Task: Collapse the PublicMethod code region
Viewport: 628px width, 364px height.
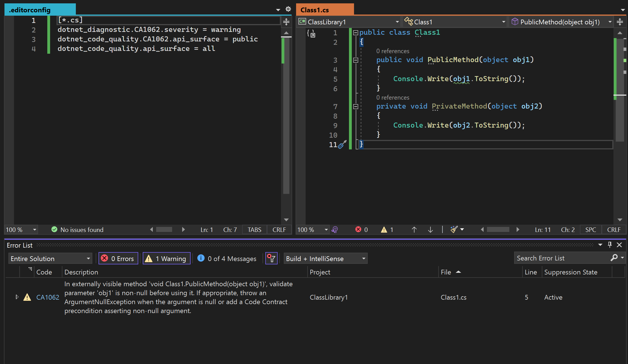Action: (x=355, y=60)
